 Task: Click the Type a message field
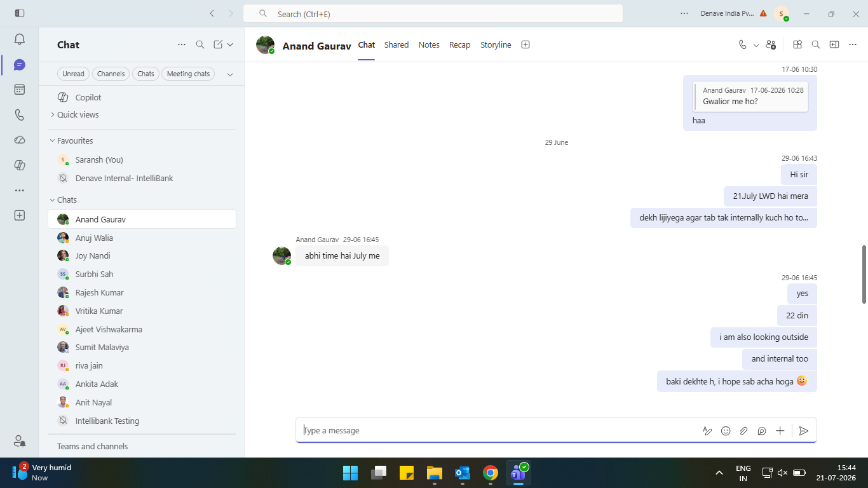coord(499,431)
